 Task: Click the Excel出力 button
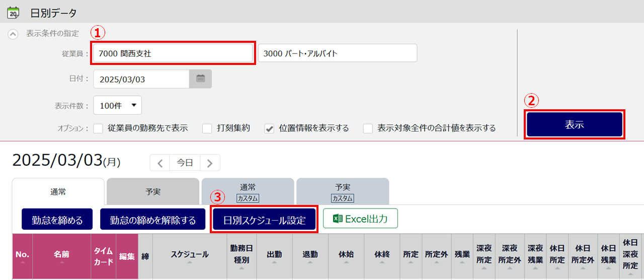click(360, 219)
